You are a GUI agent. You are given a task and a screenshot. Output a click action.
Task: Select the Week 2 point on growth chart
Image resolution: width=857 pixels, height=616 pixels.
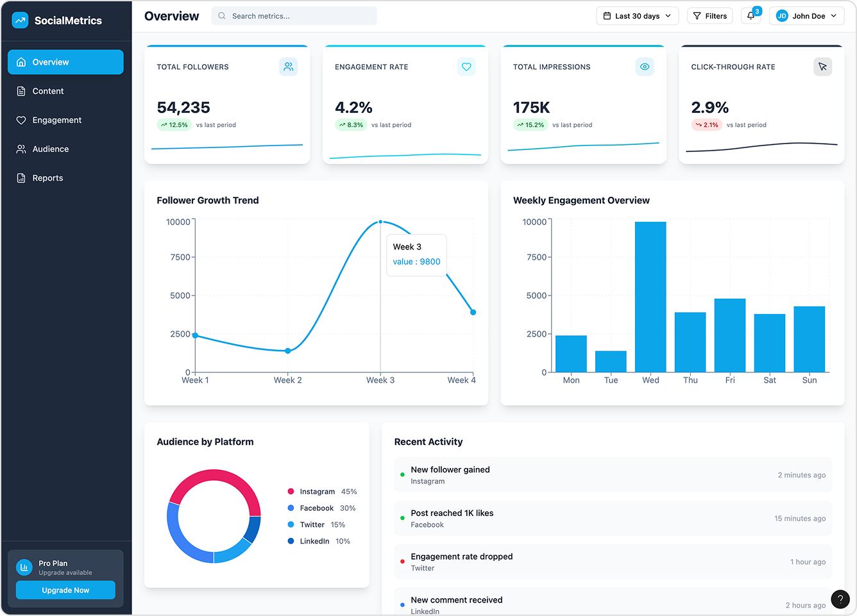pyautogui.click(x=287, y=351)
